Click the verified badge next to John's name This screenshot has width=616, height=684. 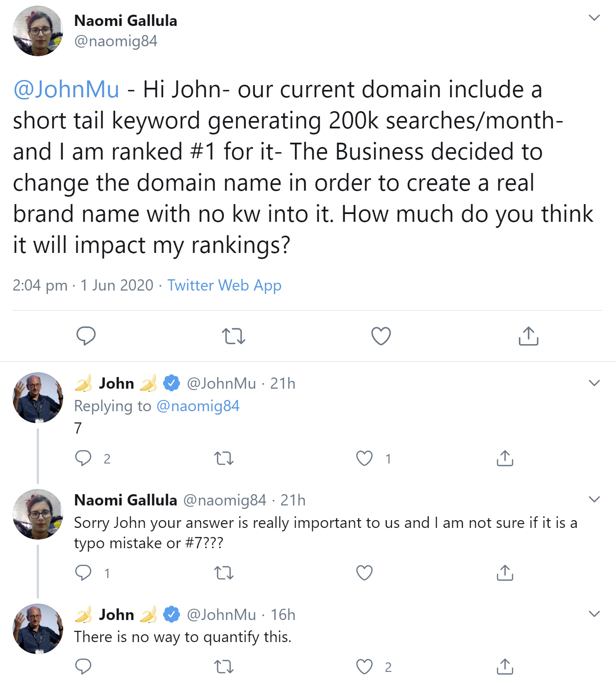(x=170, y=382)
